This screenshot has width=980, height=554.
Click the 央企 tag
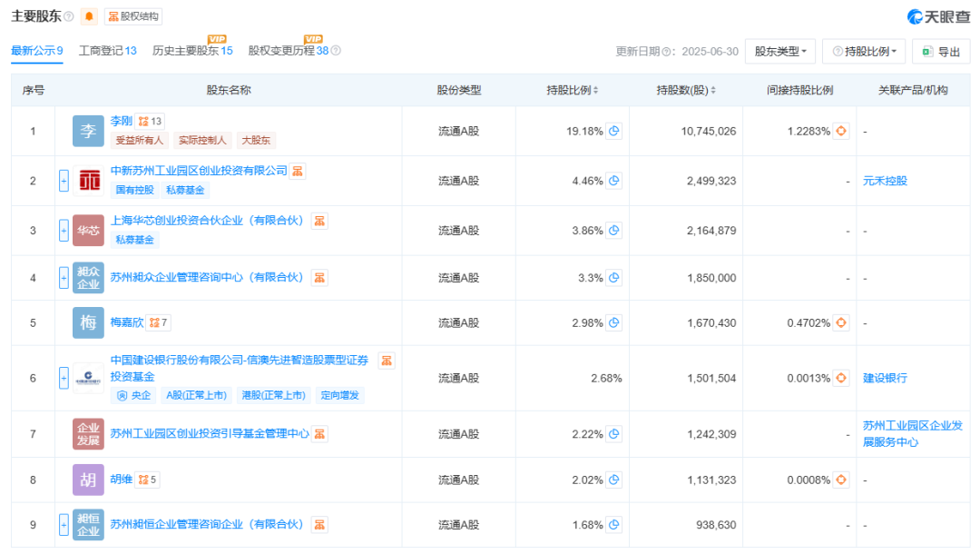tap(134, 395)
